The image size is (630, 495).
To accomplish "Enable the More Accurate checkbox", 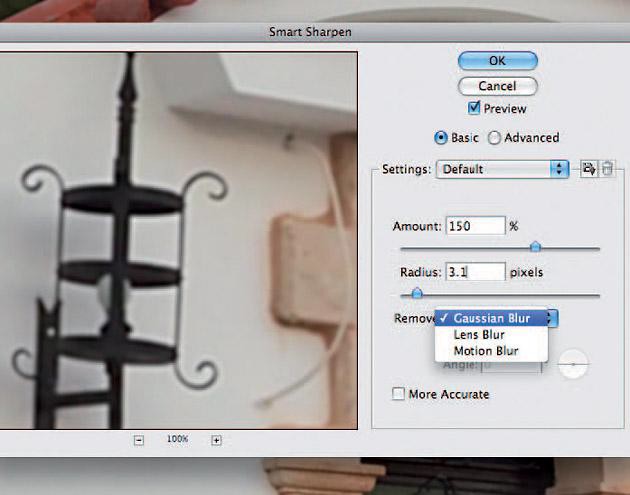I will tap(398, 394).
